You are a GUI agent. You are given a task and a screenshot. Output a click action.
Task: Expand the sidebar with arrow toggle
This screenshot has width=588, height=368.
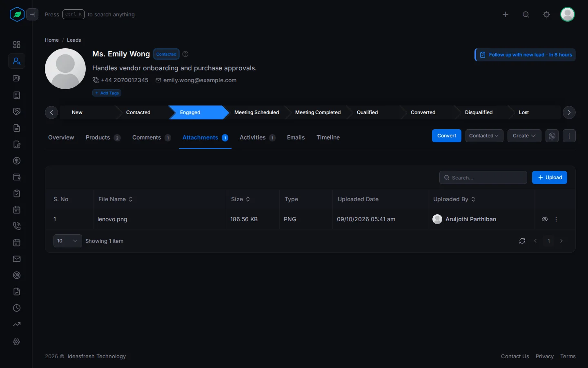pos(32,14)
